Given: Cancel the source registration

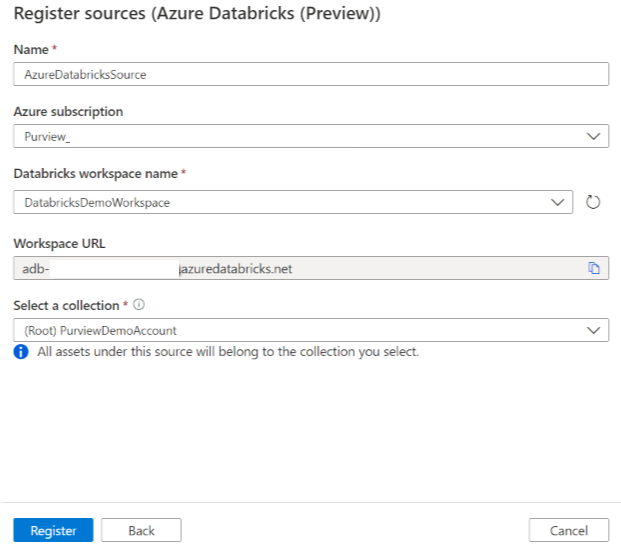Looking at the screenshot, I should pos(568,530).
